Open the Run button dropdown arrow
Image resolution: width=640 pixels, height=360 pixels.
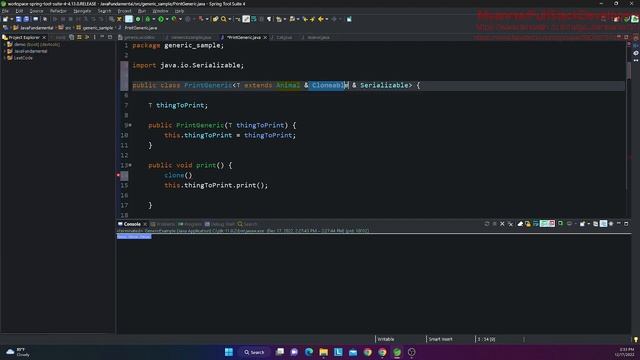click(167, 19)
